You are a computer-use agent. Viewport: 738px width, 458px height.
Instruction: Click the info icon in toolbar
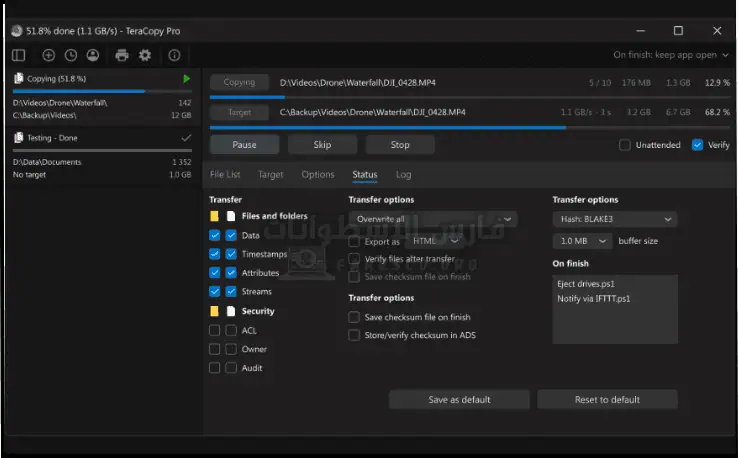tap(174, 55)
